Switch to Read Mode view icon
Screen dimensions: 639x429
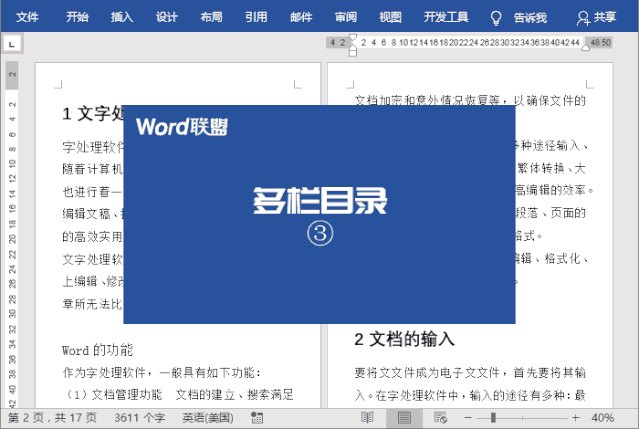[367, 418]
